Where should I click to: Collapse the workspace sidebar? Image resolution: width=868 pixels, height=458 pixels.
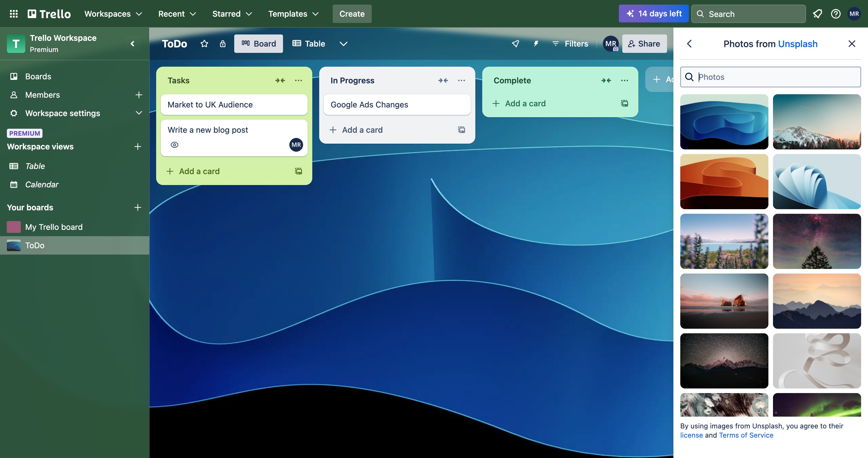coord(132,43)
